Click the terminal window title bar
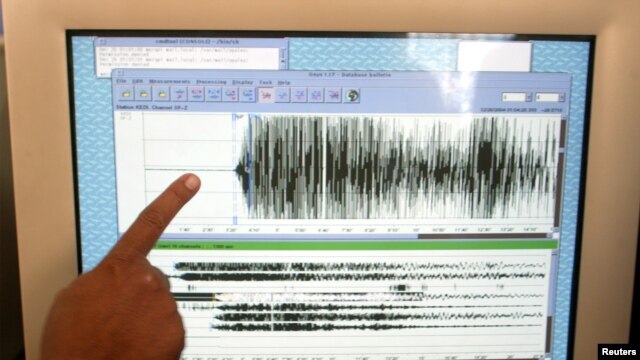This screenshot has height=360, width=640. [191, 42]
